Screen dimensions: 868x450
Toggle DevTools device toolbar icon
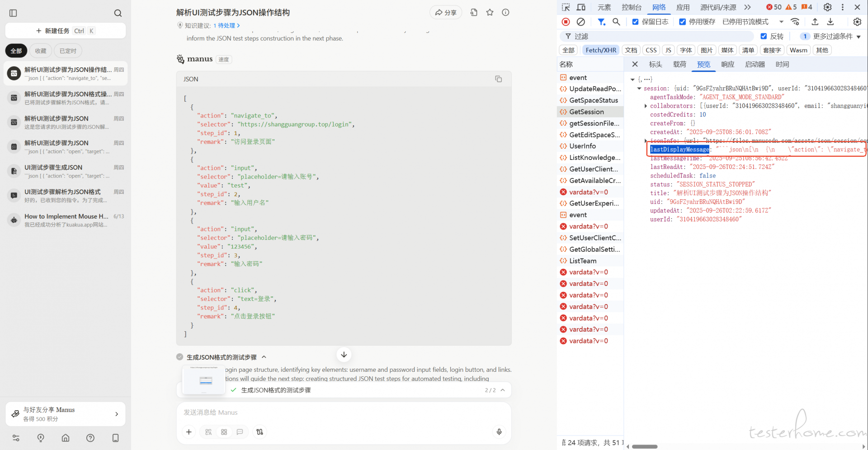[581, 7]
